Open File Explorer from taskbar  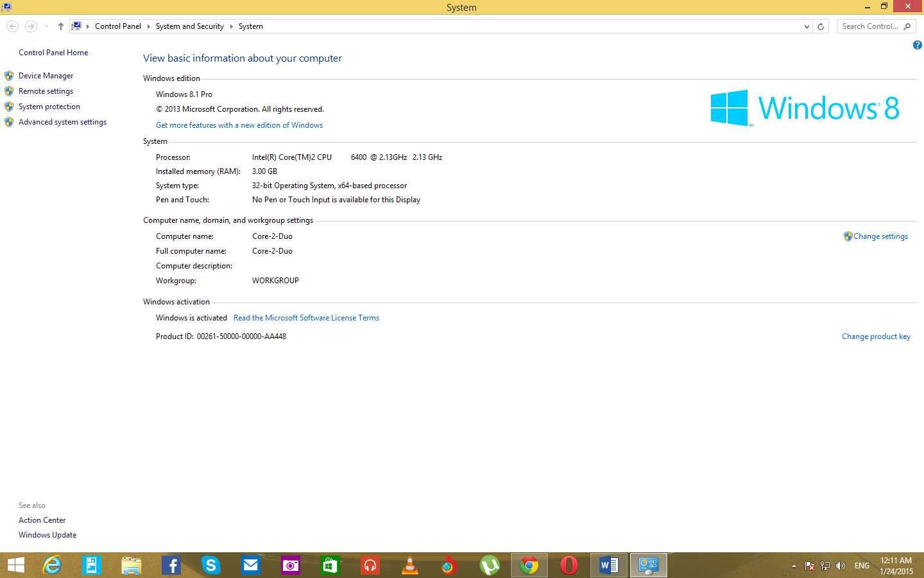pyautogui.click(x=131, y=565)
